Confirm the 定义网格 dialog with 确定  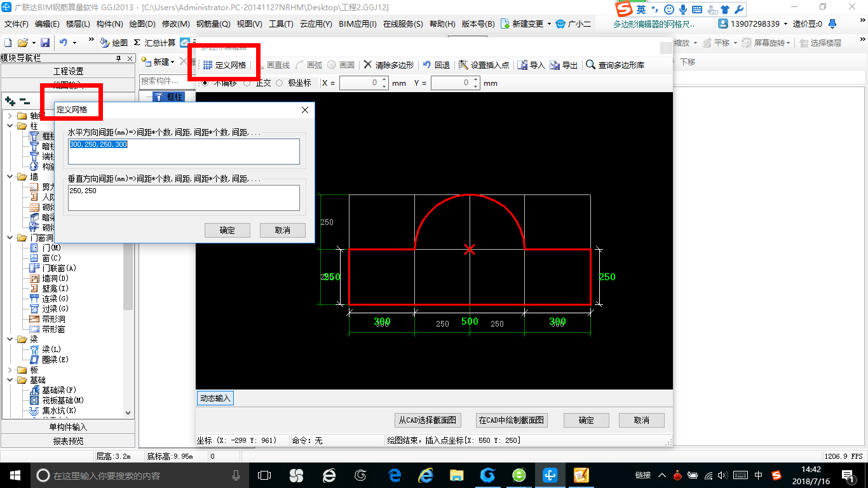pyautogui.click(x=227, y=230)
